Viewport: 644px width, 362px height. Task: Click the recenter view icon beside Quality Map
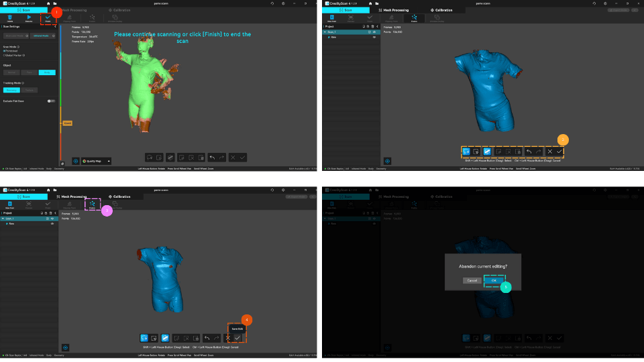pos(75,161)
